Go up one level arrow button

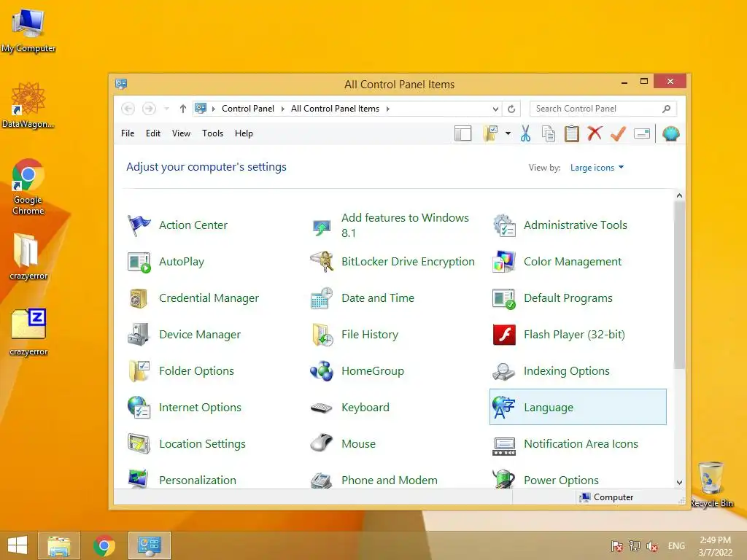[x=183, y=109]
